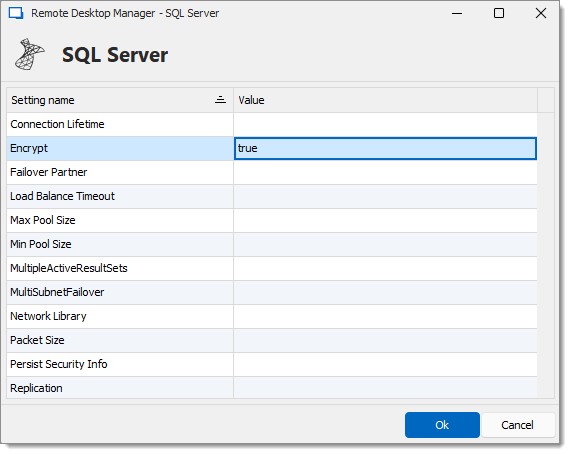Image resolution: width=570 pixels, height=454 pixels.
Task: Click the MultipleActiveResultSets value cell
Action: [385, 268]
